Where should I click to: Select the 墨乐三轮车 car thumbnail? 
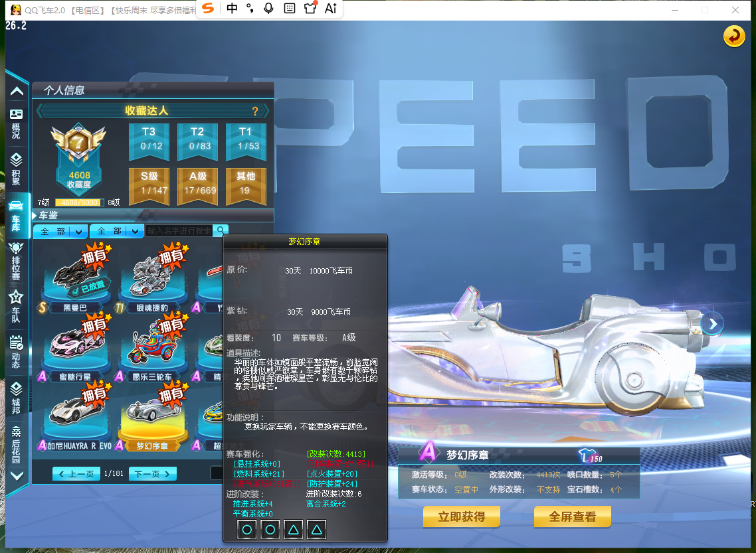(152, 348)
